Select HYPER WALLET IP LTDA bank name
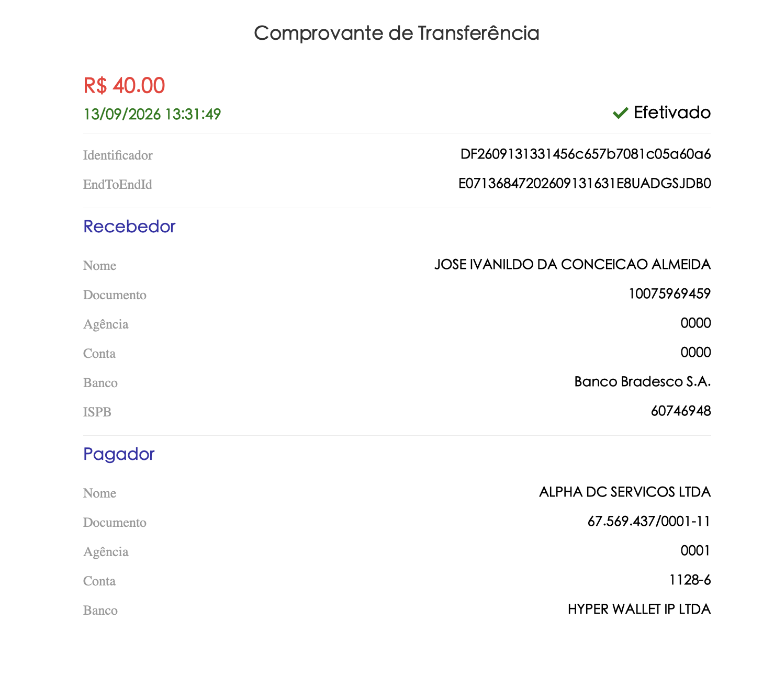 point(639,609)
